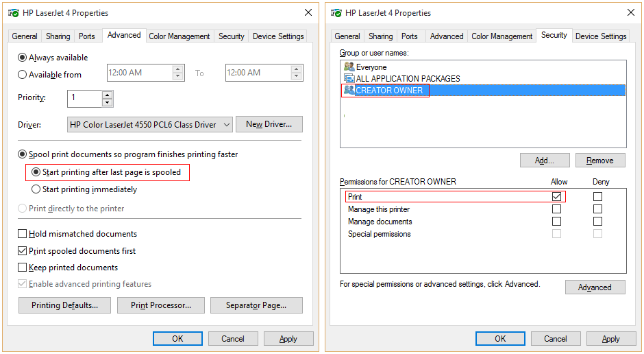This screenshot has width=644, height=354.
Task: Click Apply in the left Advanced window
Action: click(288, 338)
